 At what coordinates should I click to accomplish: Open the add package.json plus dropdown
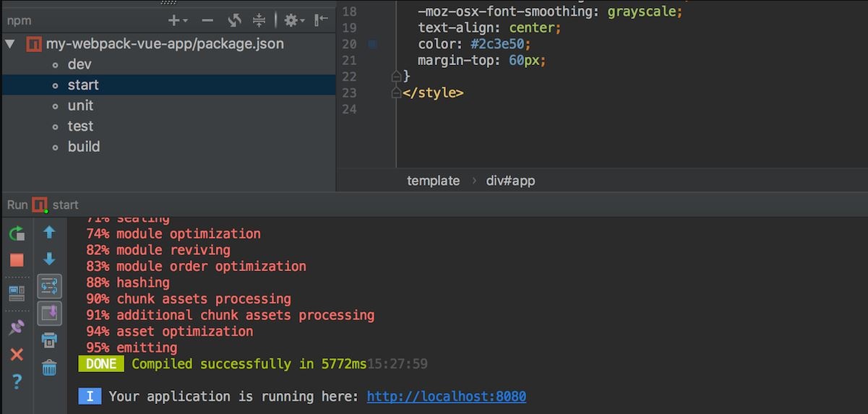tap(178, 21)
